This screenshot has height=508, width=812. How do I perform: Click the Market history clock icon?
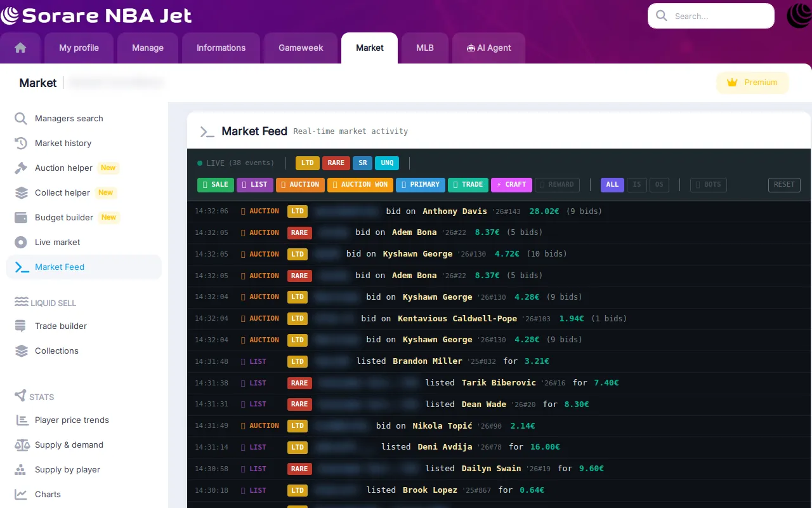[x=21, y=144]
